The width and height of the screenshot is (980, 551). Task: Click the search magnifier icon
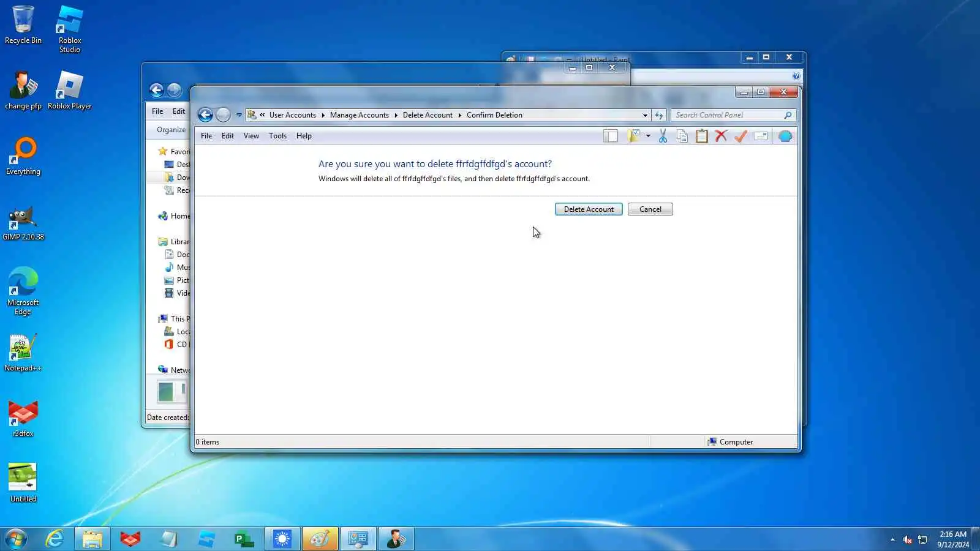[x=788, y=115]
